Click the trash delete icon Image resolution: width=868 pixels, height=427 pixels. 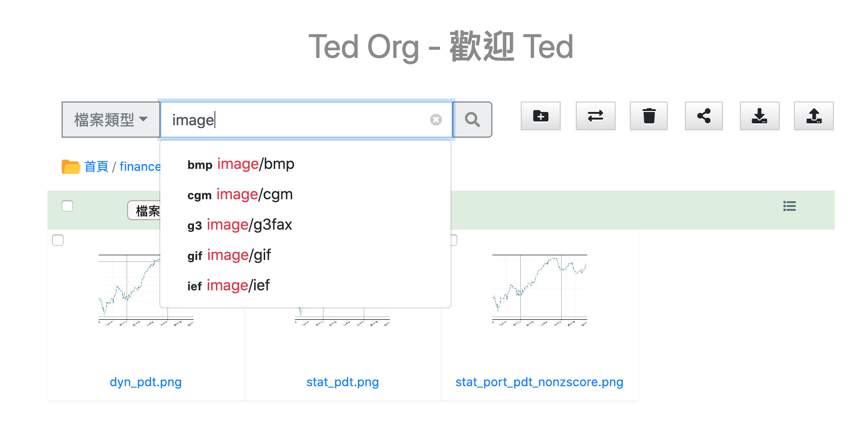click(x=648, y=116)
